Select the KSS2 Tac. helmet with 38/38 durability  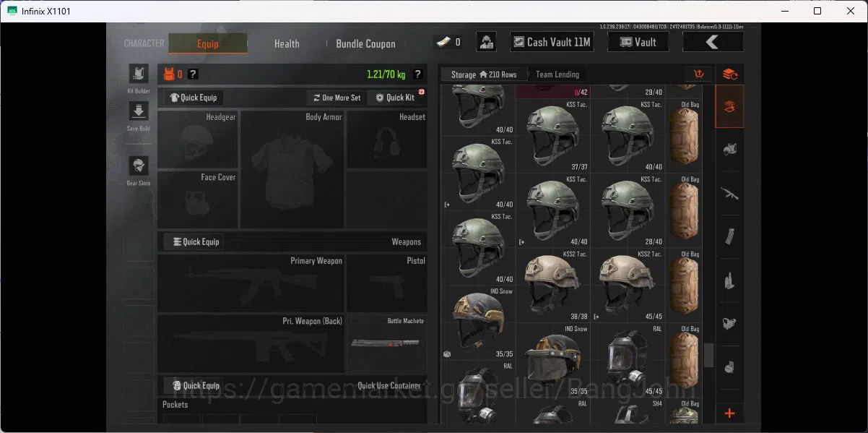click(x=552, y=286)
